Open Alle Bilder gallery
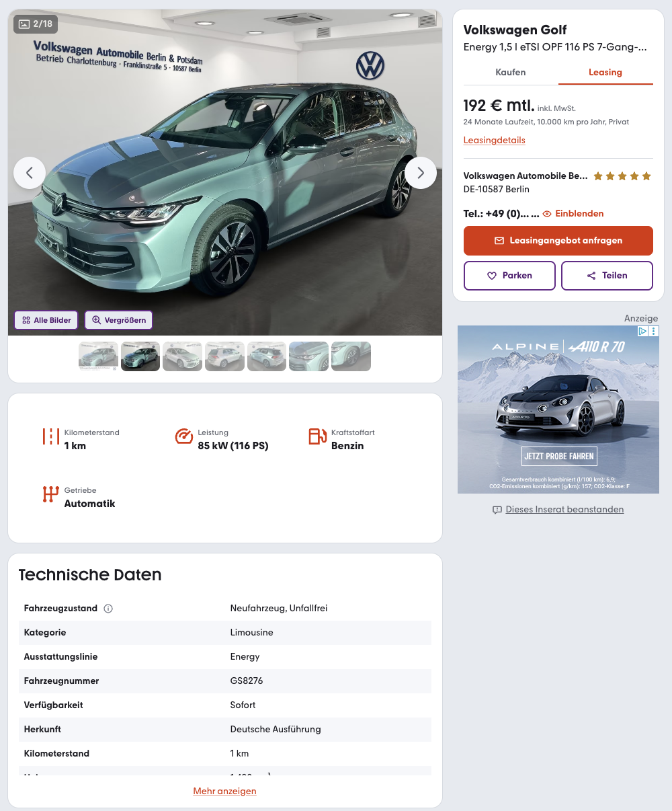The image size is (672, 811). (46, 320)
